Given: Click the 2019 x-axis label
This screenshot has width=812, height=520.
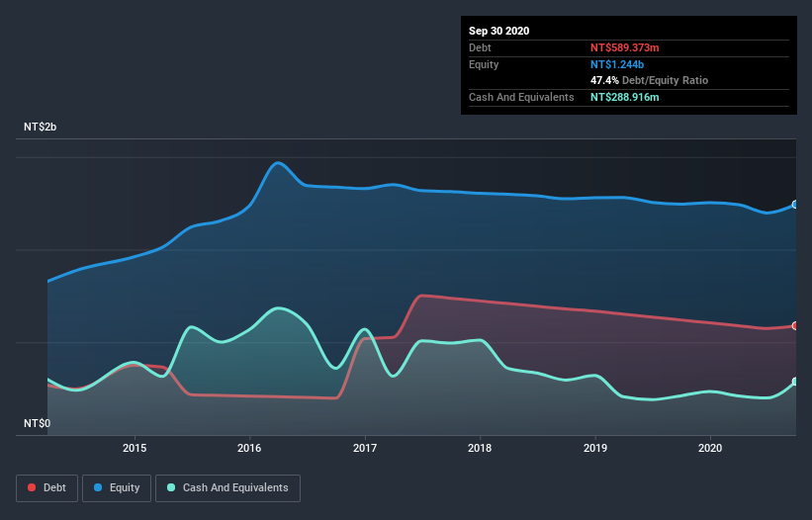Looking at the screenshot, I should 595,448.
